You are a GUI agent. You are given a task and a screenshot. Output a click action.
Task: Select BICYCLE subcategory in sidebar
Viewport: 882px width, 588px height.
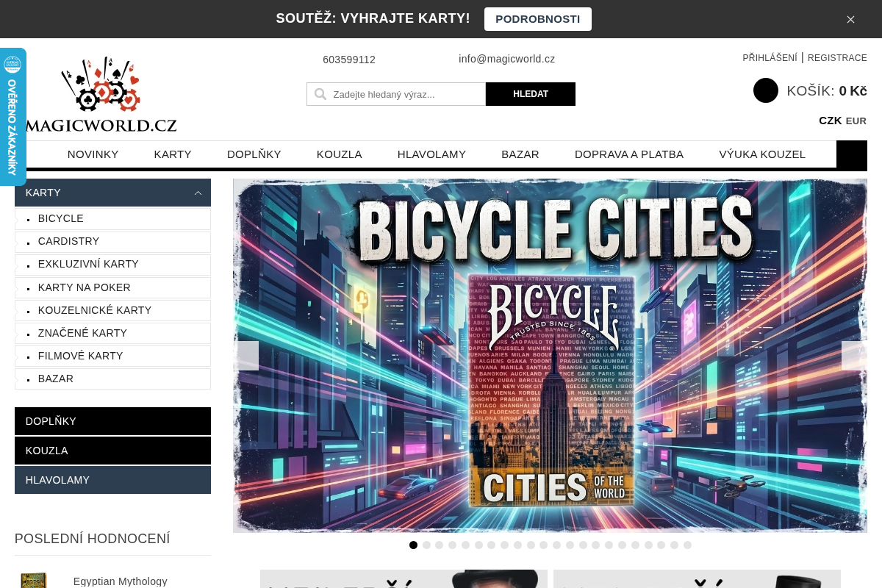pos(112,218)
